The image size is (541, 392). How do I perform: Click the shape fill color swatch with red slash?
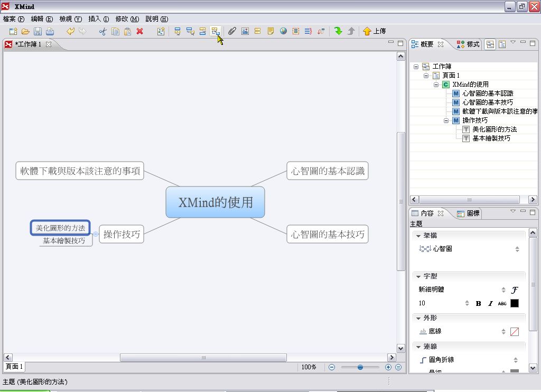pos(515,332)
